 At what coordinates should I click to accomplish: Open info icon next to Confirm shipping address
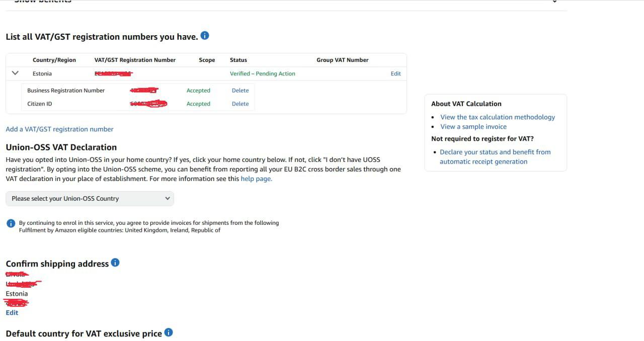(115, 263)
